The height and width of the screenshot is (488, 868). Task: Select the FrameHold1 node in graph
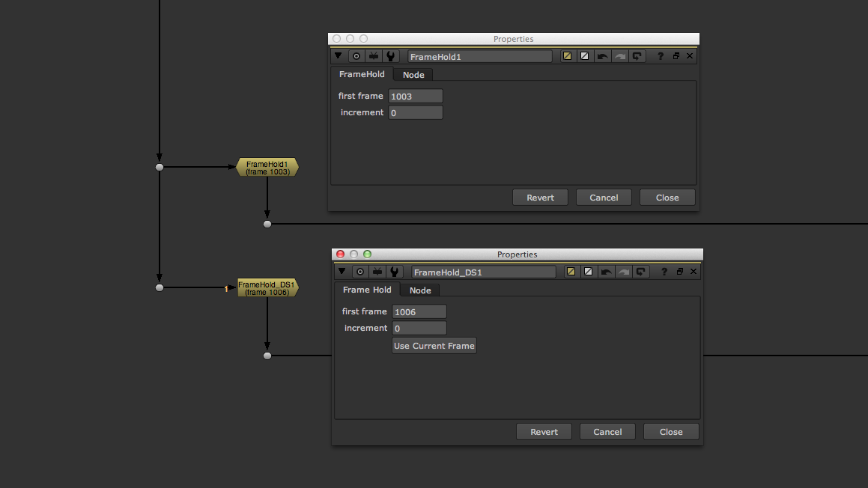[267, 168]
